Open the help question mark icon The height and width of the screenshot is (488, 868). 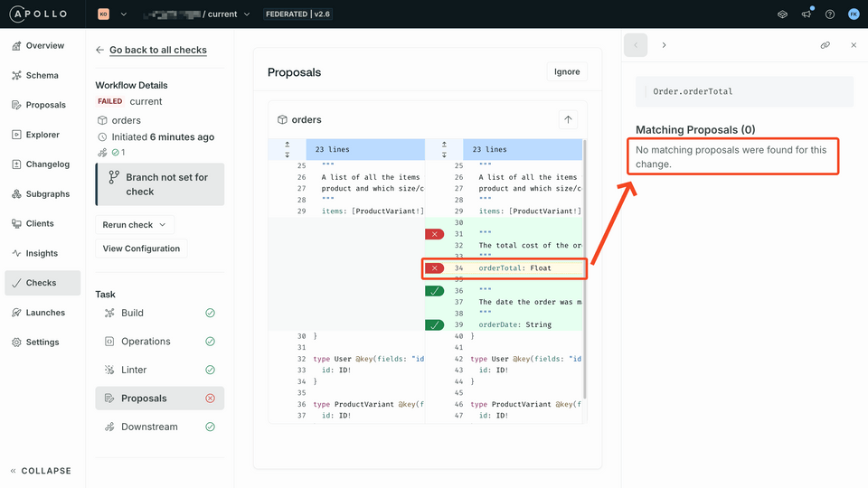click(830, 14)
